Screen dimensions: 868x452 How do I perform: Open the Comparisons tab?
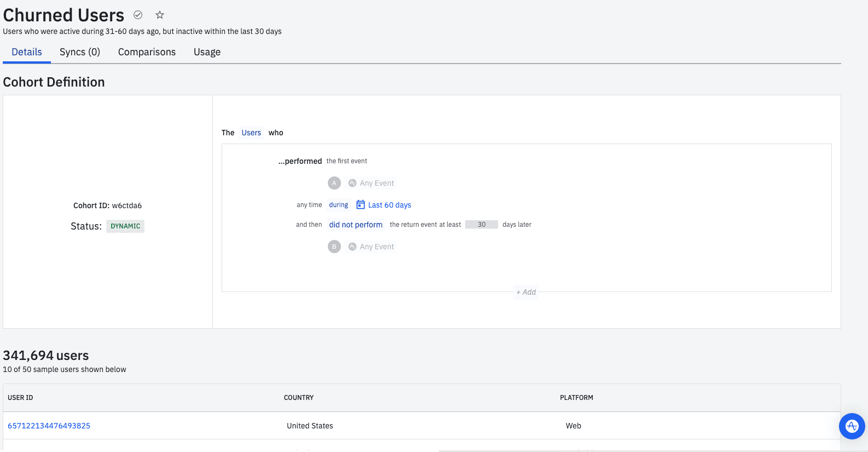point(147,52)
